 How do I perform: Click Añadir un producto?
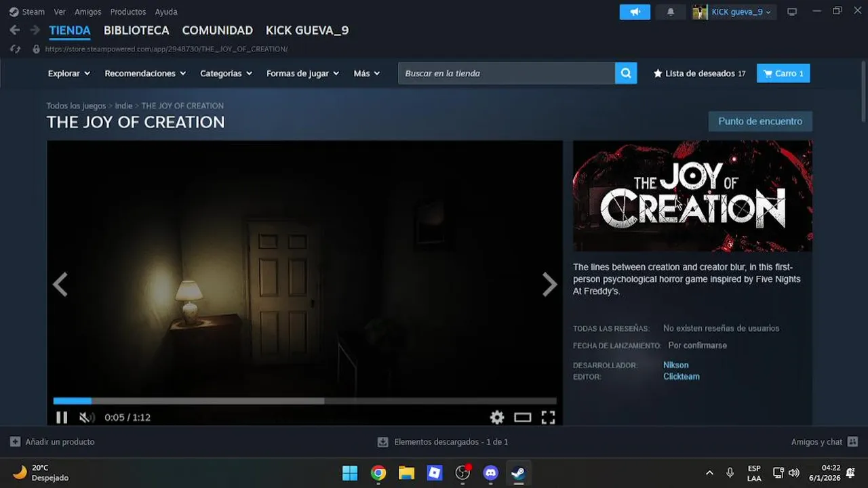click(60, 442)
